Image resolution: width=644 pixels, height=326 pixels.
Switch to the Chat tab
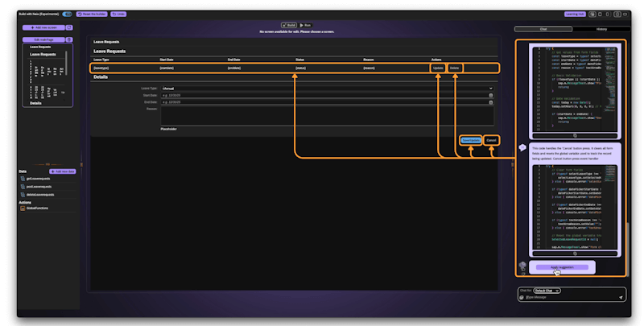tap(543, 29)
